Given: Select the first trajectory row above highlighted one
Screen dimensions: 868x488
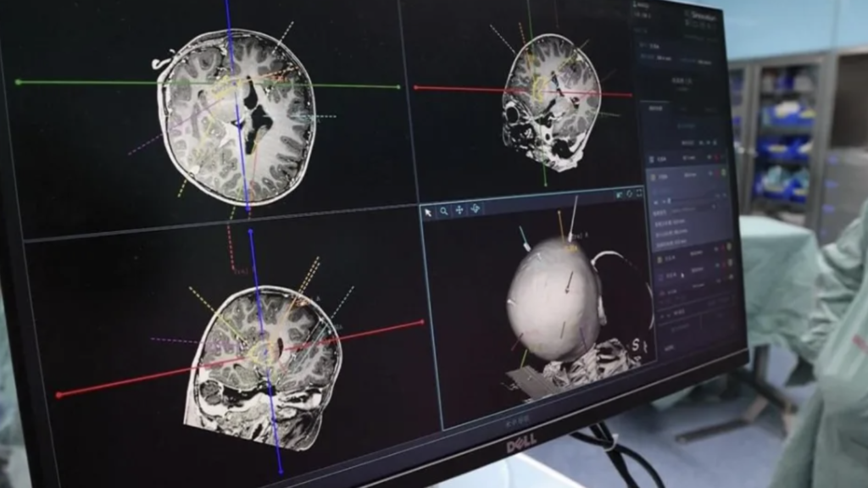Looking at the screenshot, I should (x=685, y=158).
